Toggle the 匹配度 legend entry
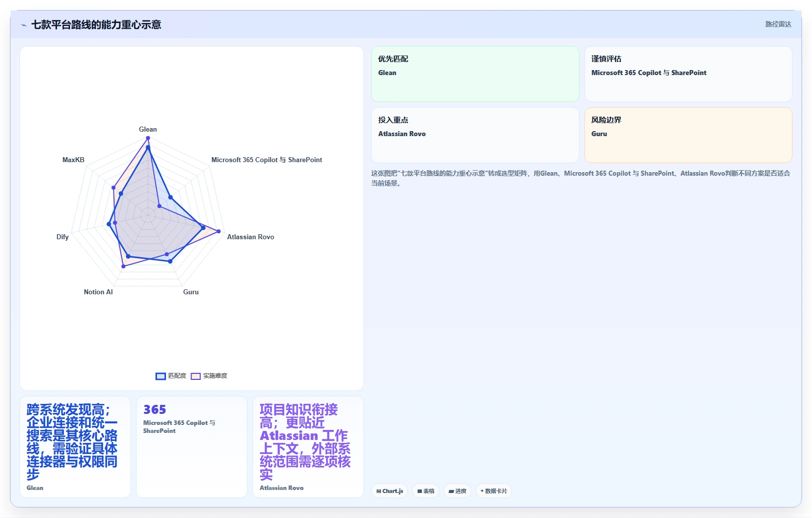The image size is (812, 518). [x=171, y=376]
